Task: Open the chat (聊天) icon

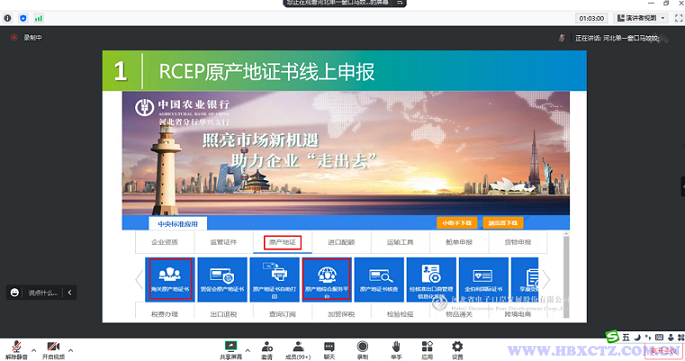Action: (x=329, y=350)
